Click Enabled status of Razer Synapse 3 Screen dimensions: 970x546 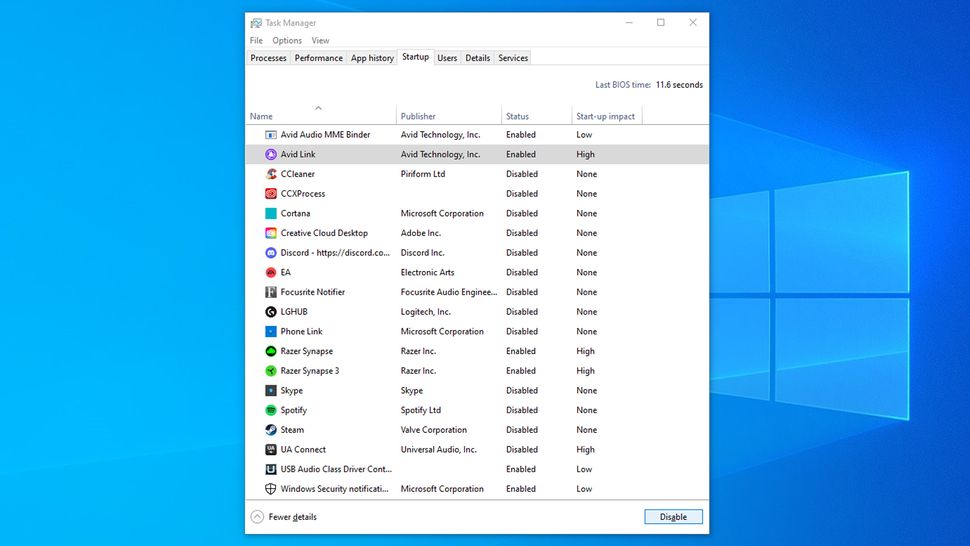[x=521, y=370]
